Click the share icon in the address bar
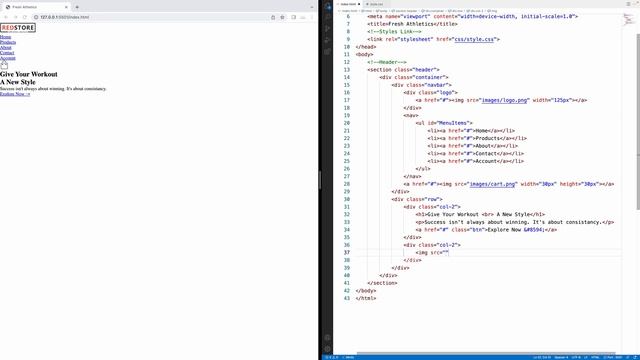 coord(273,17)
